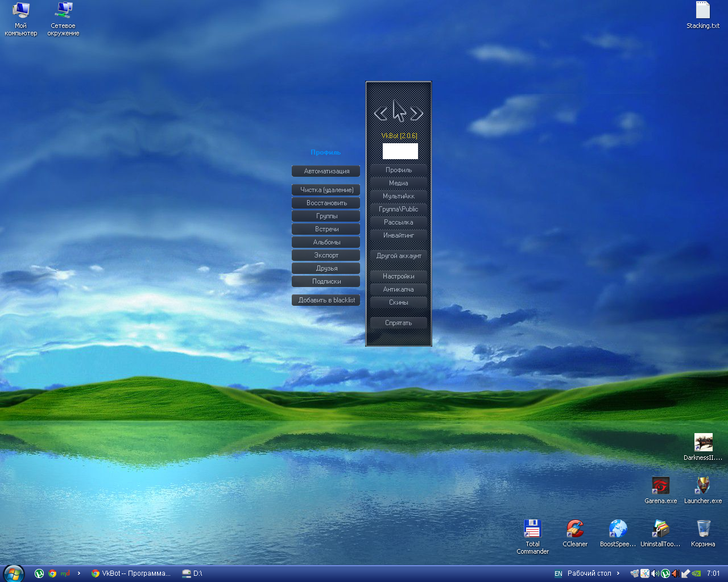Click the Автоматизация button

[x=326, y=171]
